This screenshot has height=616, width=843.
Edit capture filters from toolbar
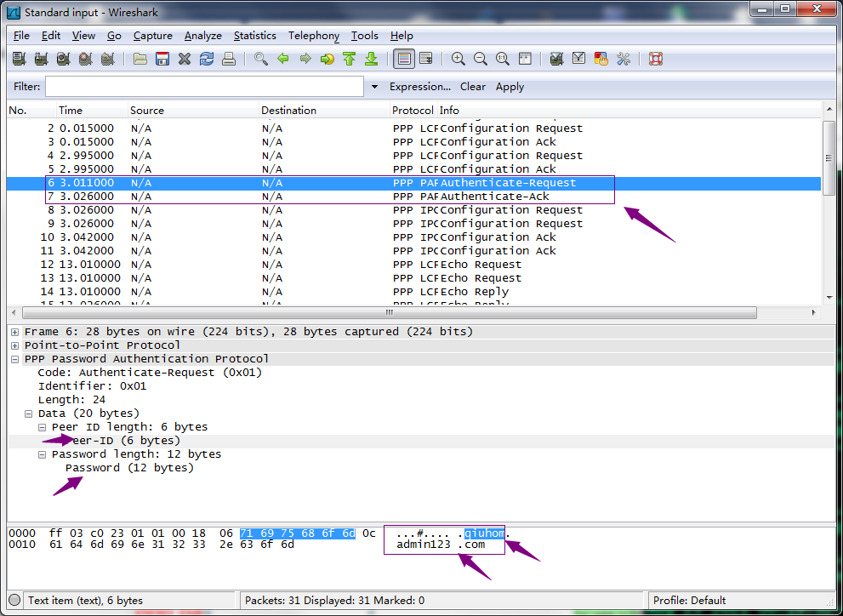coord(556,59)
